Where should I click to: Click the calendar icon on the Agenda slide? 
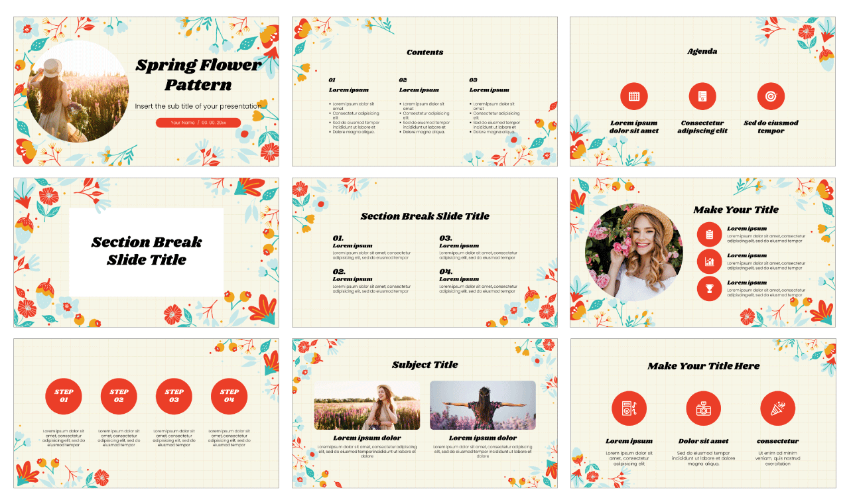click(x=634, y=97)
